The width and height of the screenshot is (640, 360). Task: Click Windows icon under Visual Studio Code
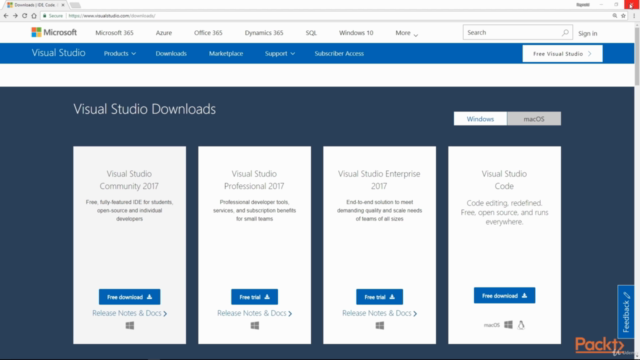click(x=508, y=324)
